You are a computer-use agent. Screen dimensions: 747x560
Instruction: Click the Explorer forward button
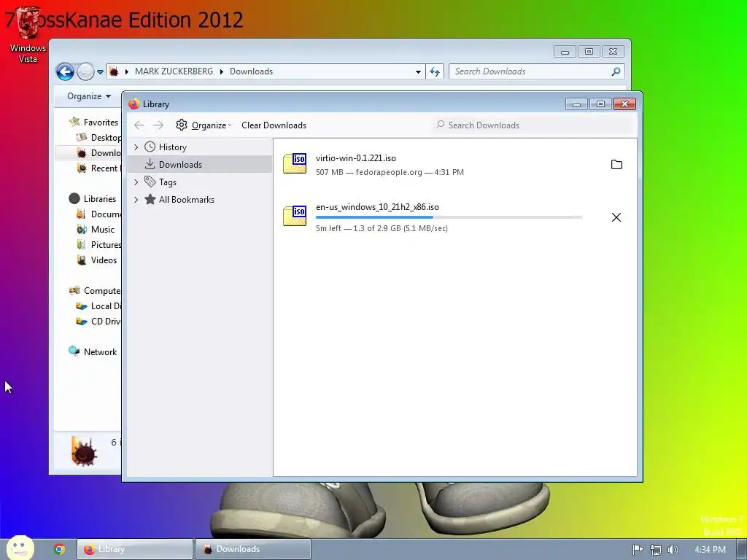[x=86, y=72]
